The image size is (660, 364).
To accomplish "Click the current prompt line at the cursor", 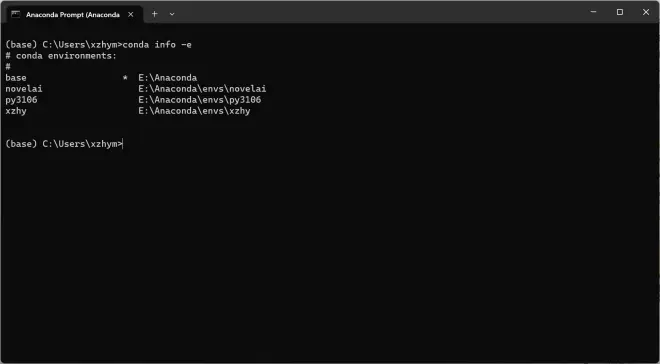I will (x=64, y=144).
